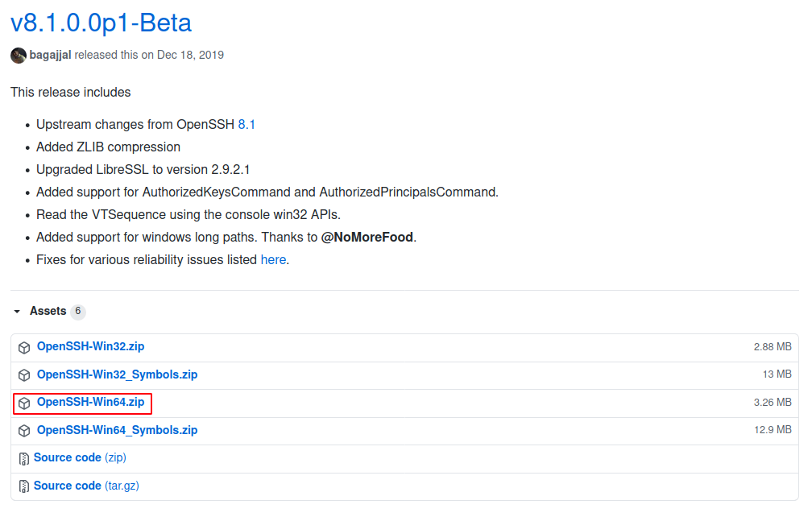
Task: Open the @NoMoreFood mention
Action: point(367,238)
